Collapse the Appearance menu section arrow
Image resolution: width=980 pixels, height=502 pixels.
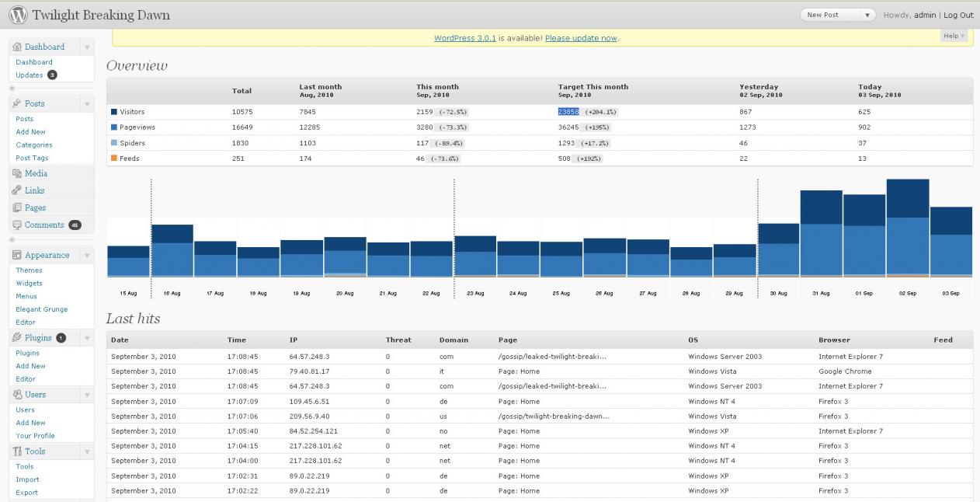(87, 256)
